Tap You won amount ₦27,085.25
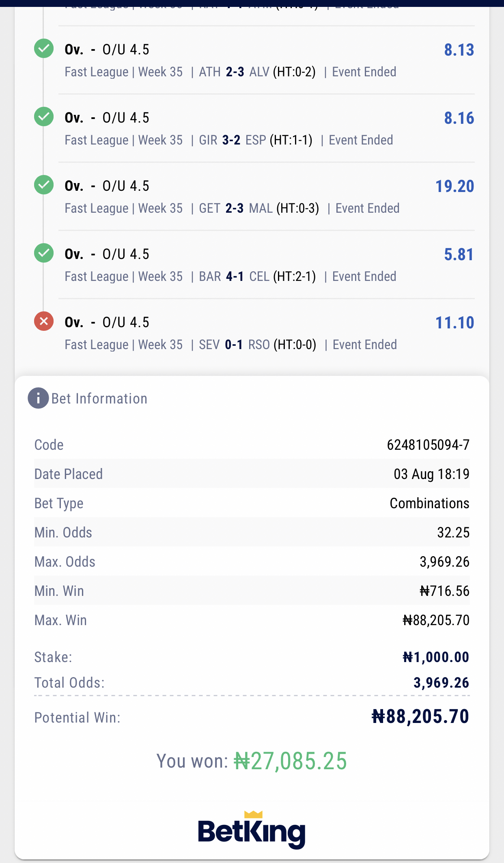This screenshot has width=504, height=863. pos(291,761)
